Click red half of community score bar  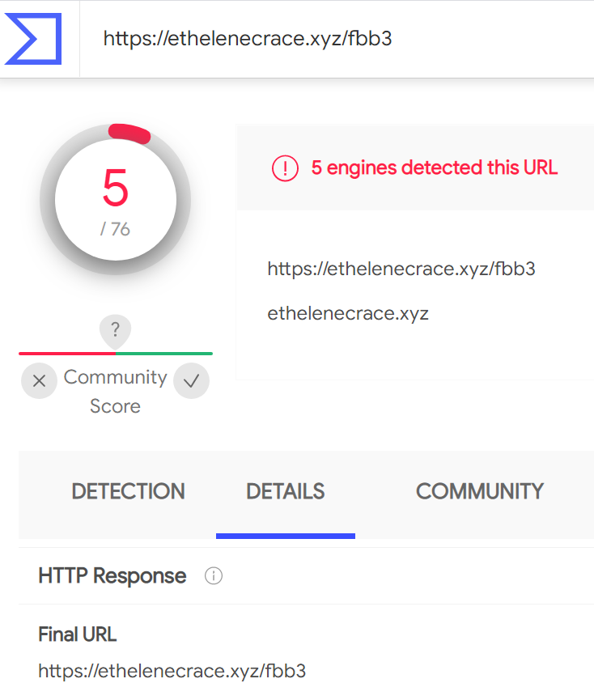coord(66,354)
